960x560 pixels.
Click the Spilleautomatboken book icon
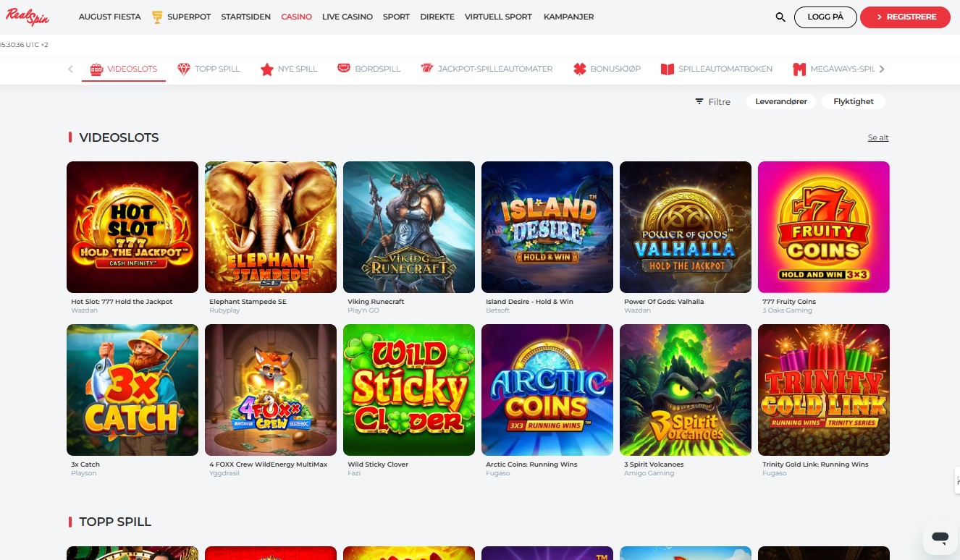pyautogui.click(x=667, y=69)
